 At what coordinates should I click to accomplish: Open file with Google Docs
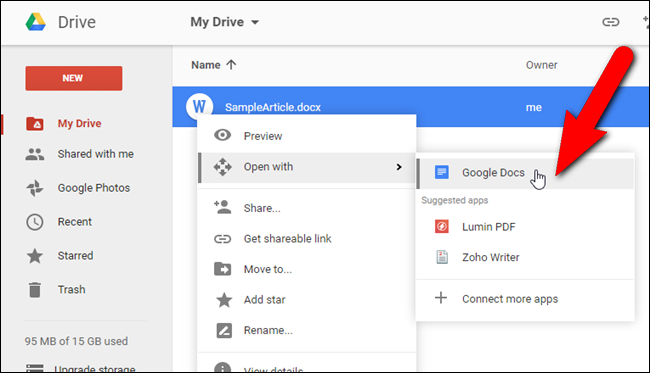pos(525,173)
